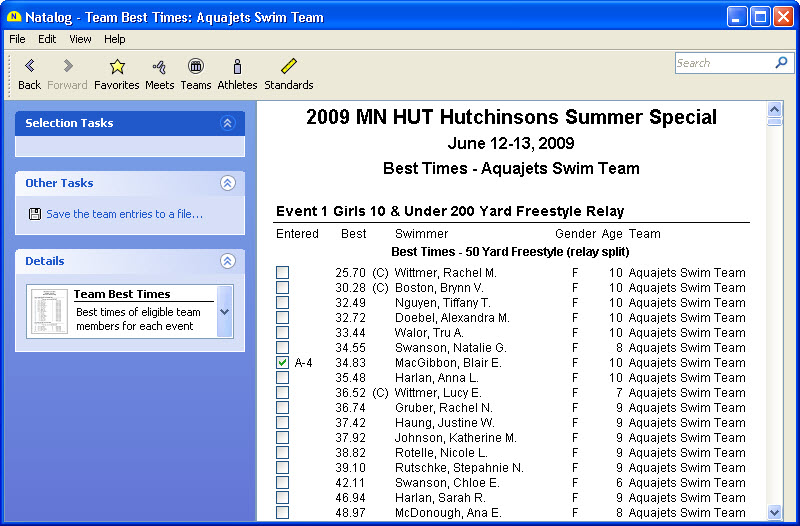
Task: Open Favorites star icon
Action: 117,67
